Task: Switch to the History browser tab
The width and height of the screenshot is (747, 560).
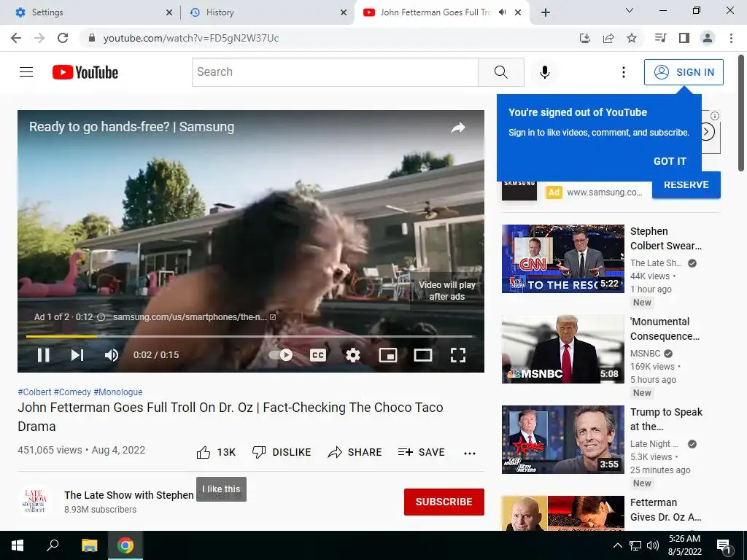Action: [x=267, y=12]
